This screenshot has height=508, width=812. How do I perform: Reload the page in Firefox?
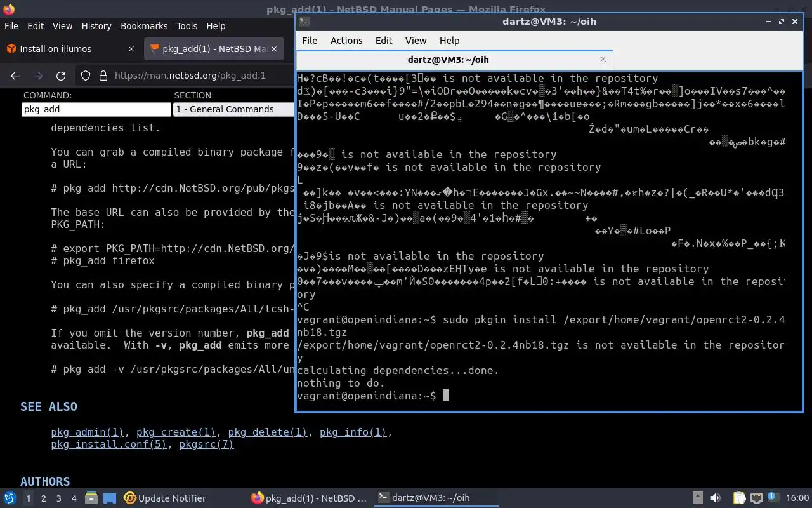tap(61, 76)
